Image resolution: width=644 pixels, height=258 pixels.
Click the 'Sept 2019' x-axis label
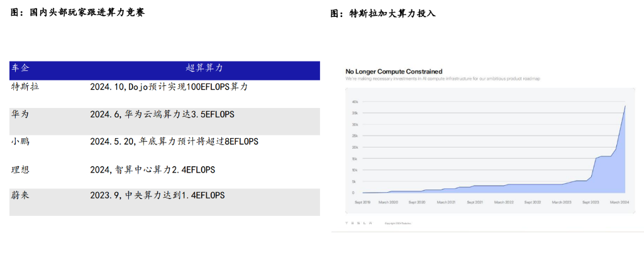pos(362,202)
